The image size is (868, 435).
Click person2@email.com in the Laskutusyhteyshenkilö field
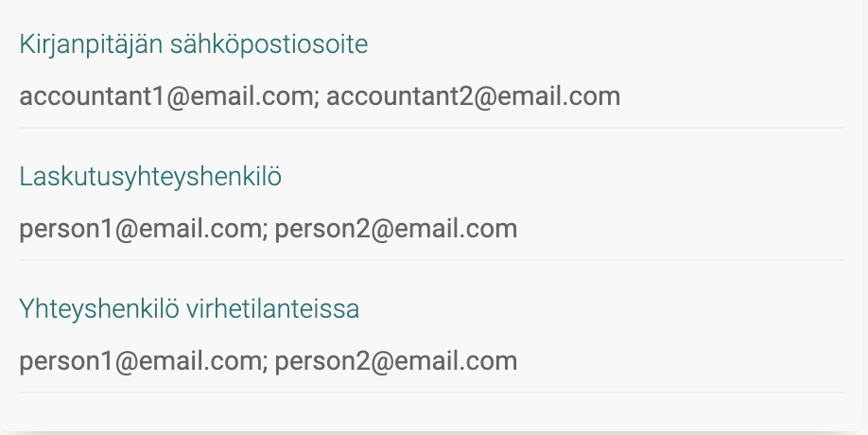[396, 229]
